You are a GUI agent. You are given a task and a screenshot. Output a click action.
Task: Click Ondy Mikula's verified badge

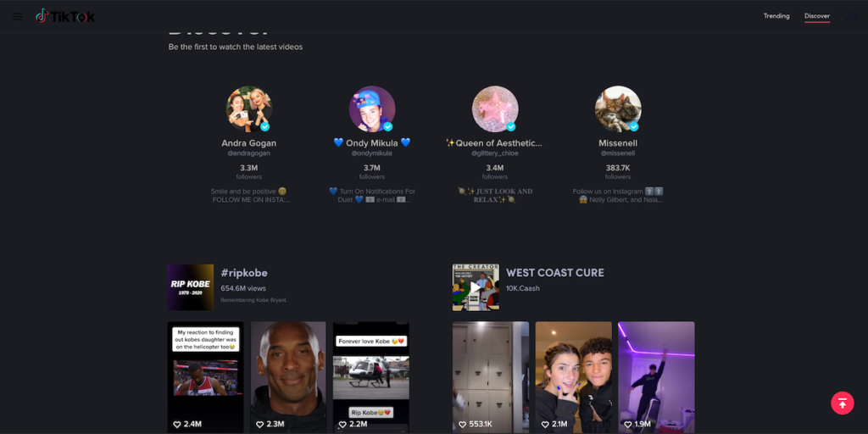[388, 127]
